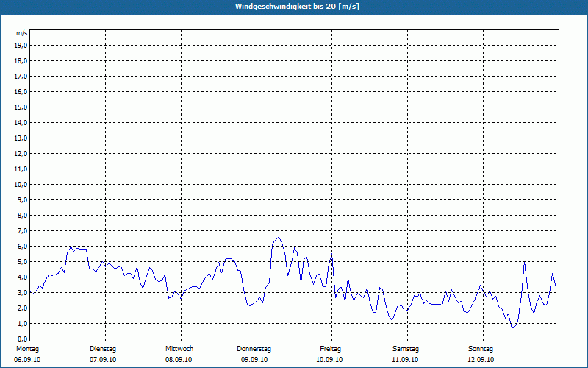
Task: Click the date label 10.09.10
Action: click(x=329, y=360)
